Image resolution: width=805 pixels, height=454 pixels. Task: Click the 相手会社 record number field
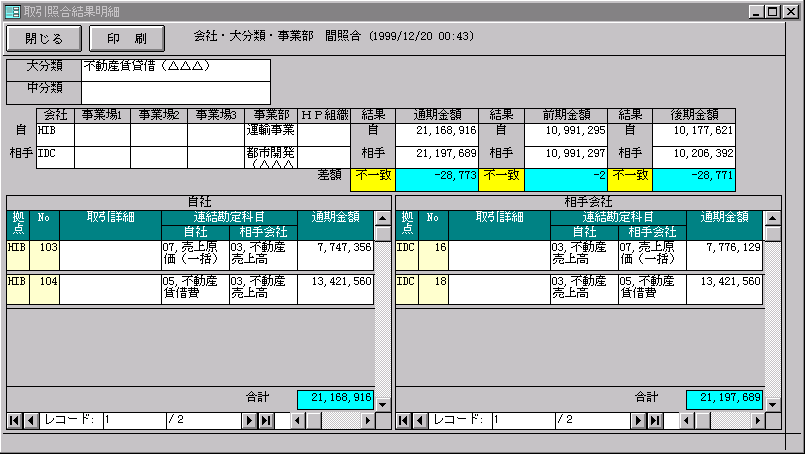524,421
